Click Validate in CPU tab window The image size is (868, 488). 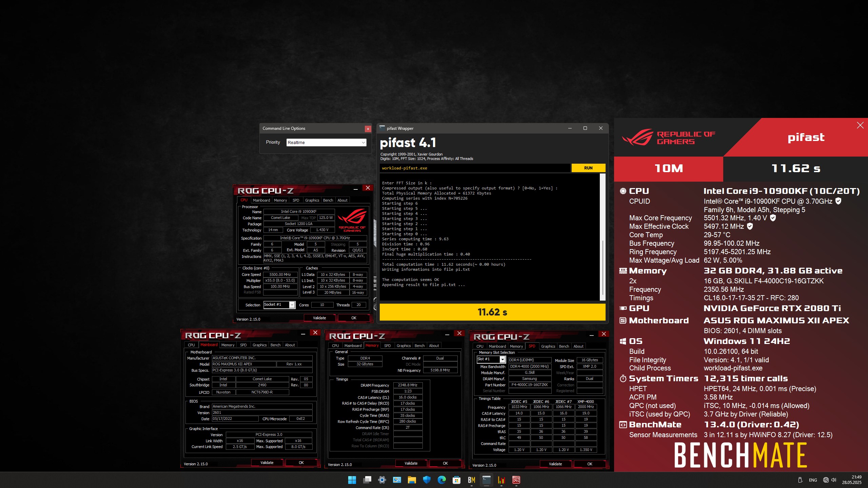coord(319,318)
